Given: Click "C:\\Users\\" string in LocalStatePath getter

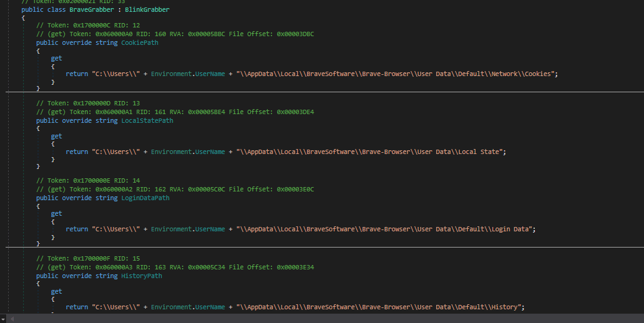Looking at the screenshot, I should 116,152.
